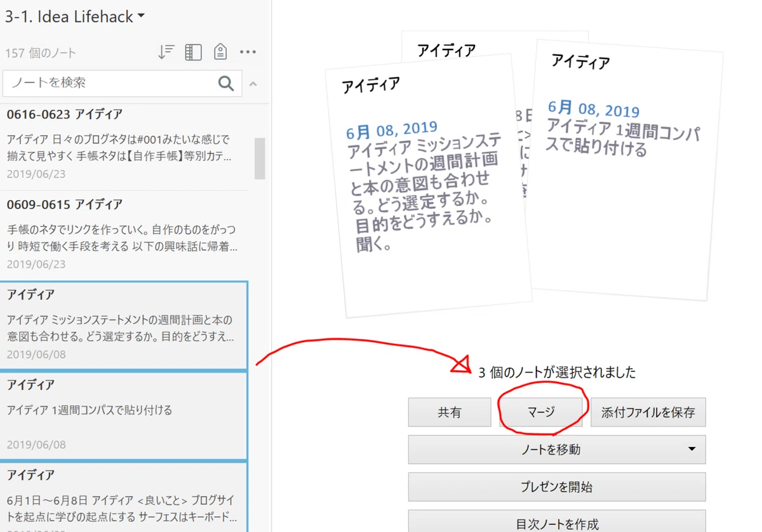Select the 1週間コンパスで貼り付ける note
Image resolution: width=762 pixels, height=532 pixels.
click(x=124, y=416)
